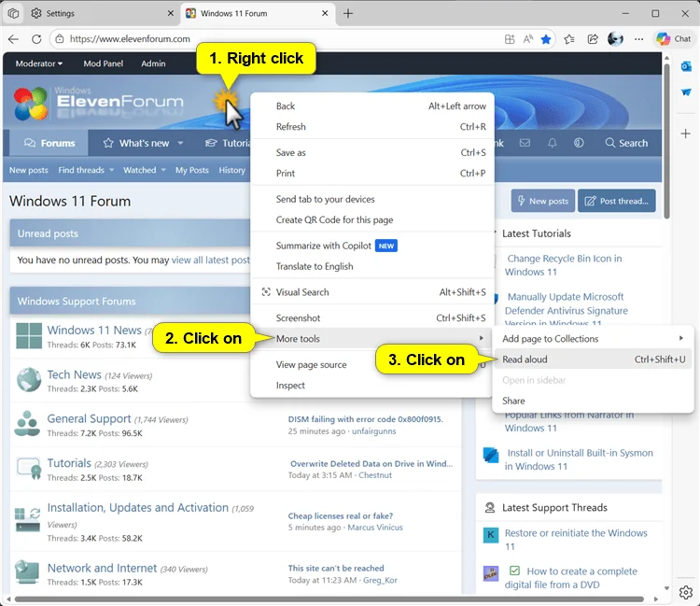Expand the What's new dropdown arrow
This screenshot has height=606, width=700.
pyautogui.click(x=180, y=144)
